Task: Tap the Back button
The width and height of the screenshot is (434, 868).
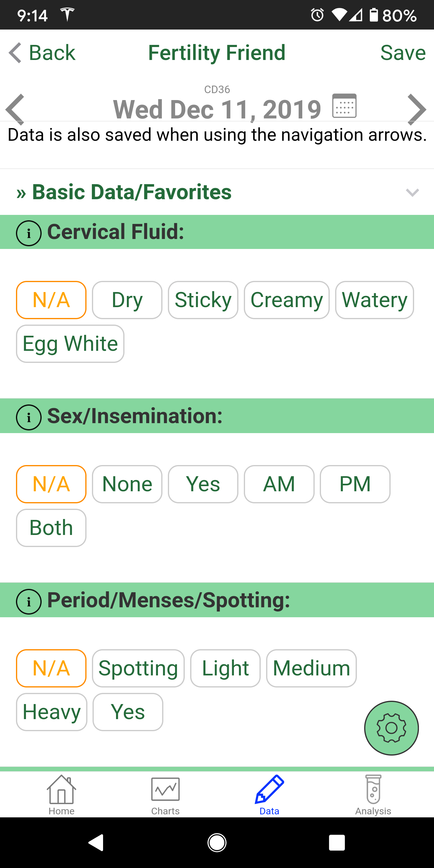Action: 42,53
